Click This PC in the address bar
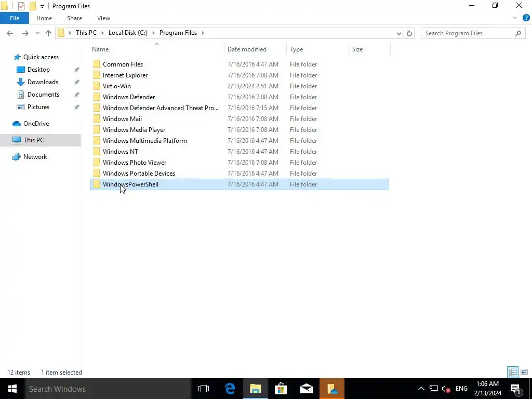Viewport: 532px width, 399px height. point(86,33)
